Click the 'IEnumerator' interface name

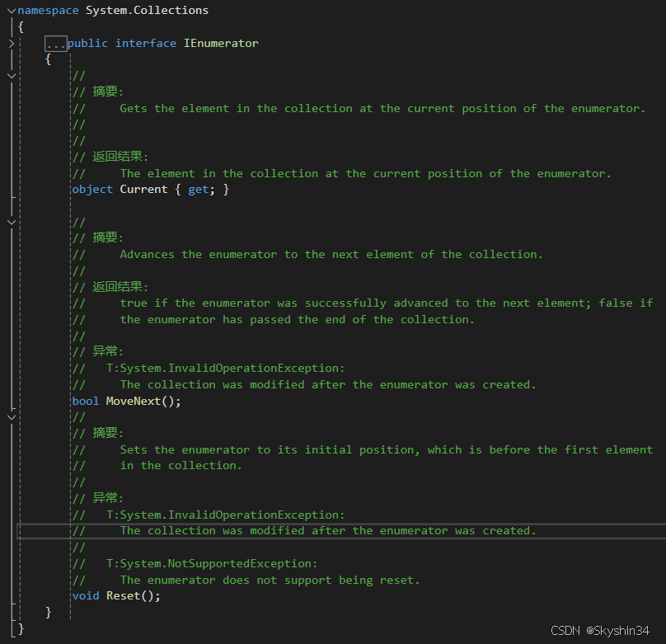221,44
